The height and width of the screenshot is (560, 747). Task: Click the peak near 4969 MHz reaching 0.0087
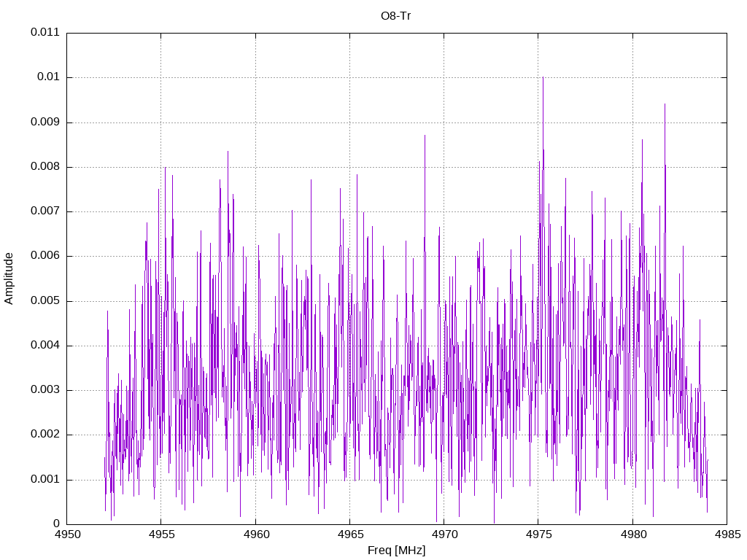click(425, 136)
